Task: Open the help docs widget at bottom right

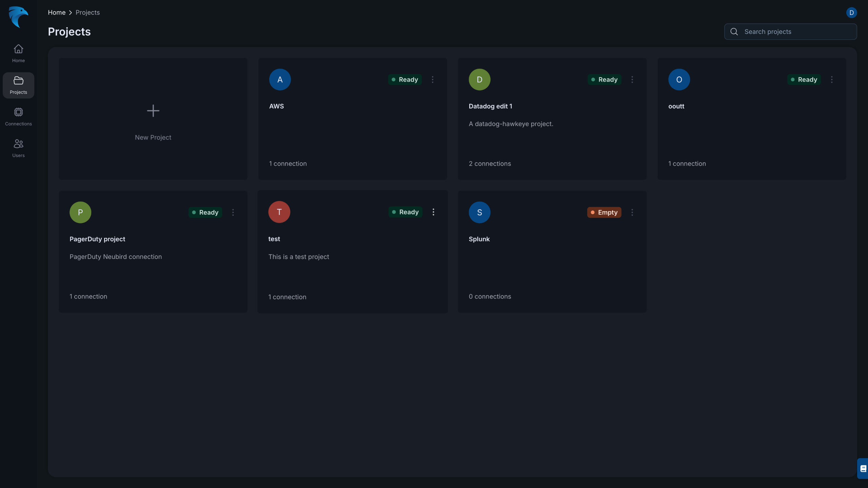Action: tap(863, 468)
